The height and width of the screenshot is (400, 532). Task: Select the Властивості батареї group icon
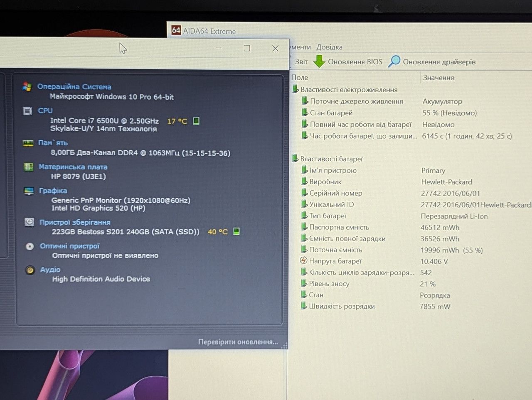point(295,159)
